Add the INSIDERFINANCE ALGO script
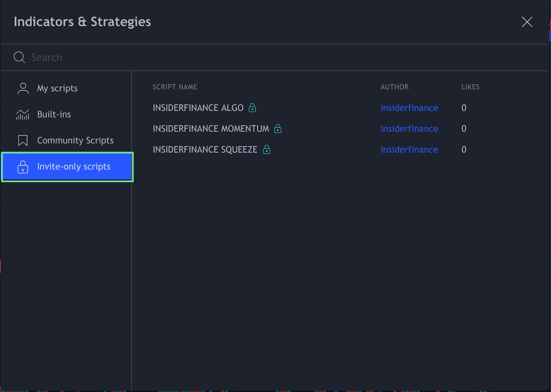 (198, 108)
